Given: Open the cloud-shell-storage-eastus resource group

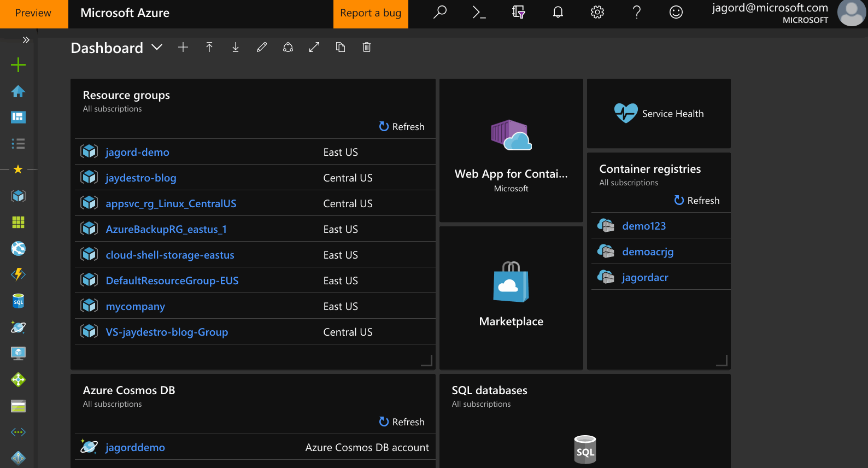Looking at the screenshot, I should (x=170, y=255).
